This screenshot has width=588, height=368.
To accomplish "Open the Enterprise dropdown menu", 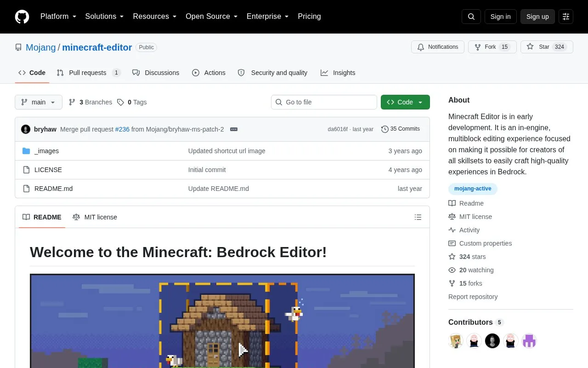I will click(267, 16).
